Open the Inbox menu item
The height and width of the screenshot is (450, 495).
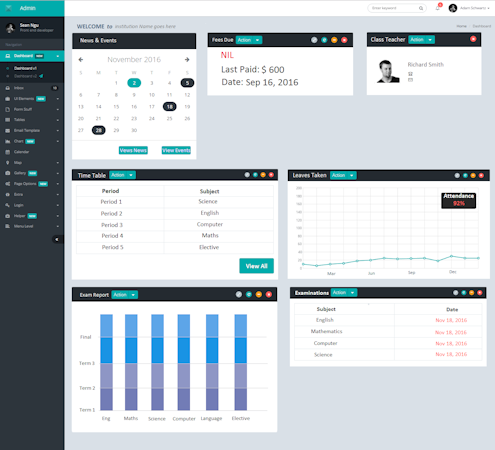point(32,88)
